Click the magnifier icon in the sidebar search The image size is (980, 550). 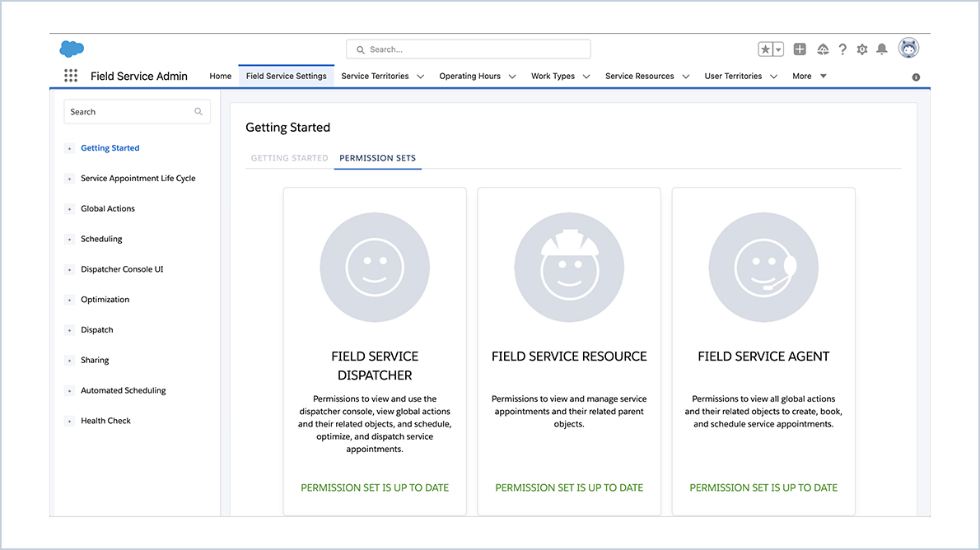[x=198, y=111]
